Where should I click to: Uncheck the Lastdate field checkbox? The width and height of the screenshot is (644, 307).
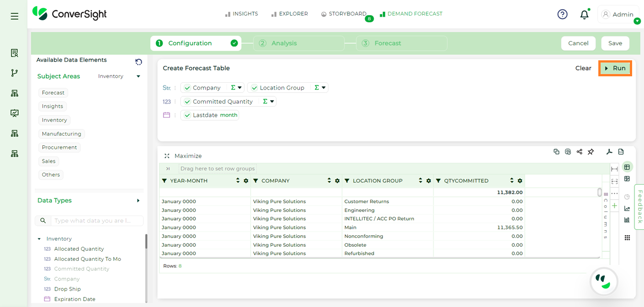click(x=187, y=115)
